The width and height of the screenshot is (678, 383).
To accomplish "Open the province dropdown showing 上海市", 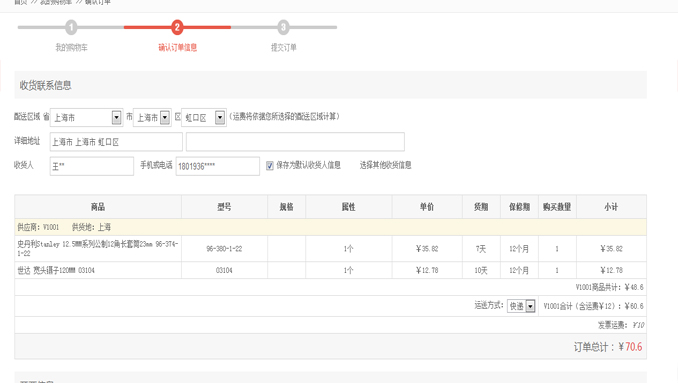I will [86, 118].
